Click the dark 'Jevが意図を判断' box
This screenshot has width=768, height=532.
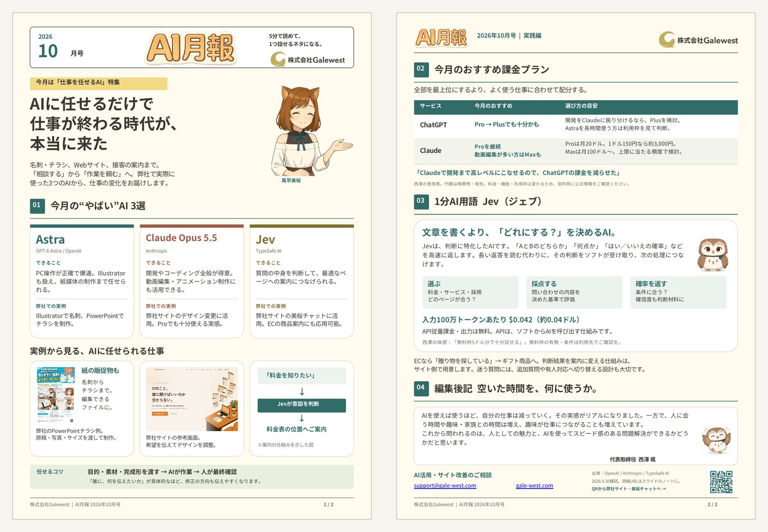(302, 405)
